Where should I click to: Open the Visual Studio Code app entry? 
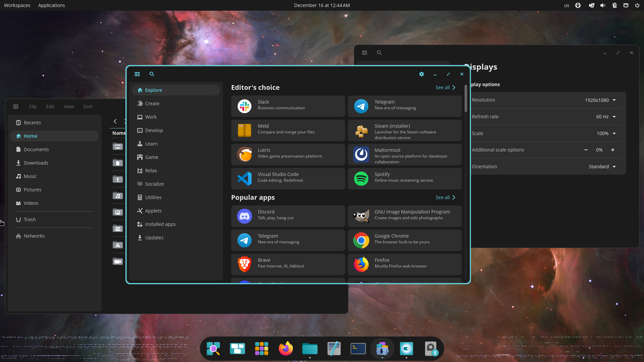coord(288,179)
